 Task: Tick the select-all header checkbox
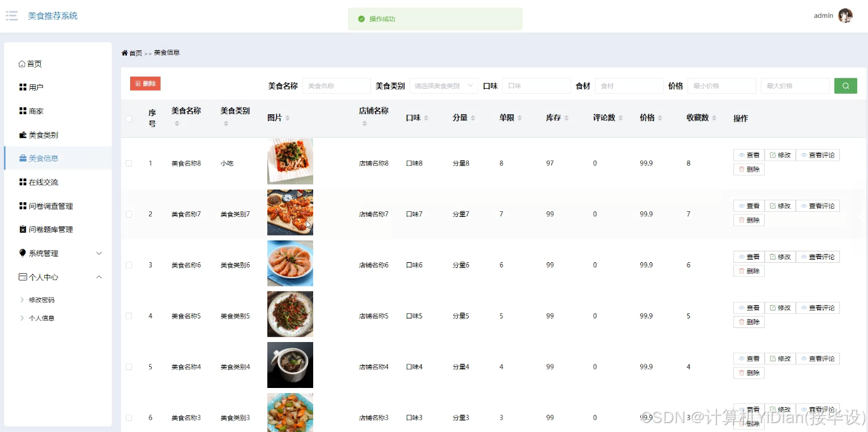coord(129,119)
